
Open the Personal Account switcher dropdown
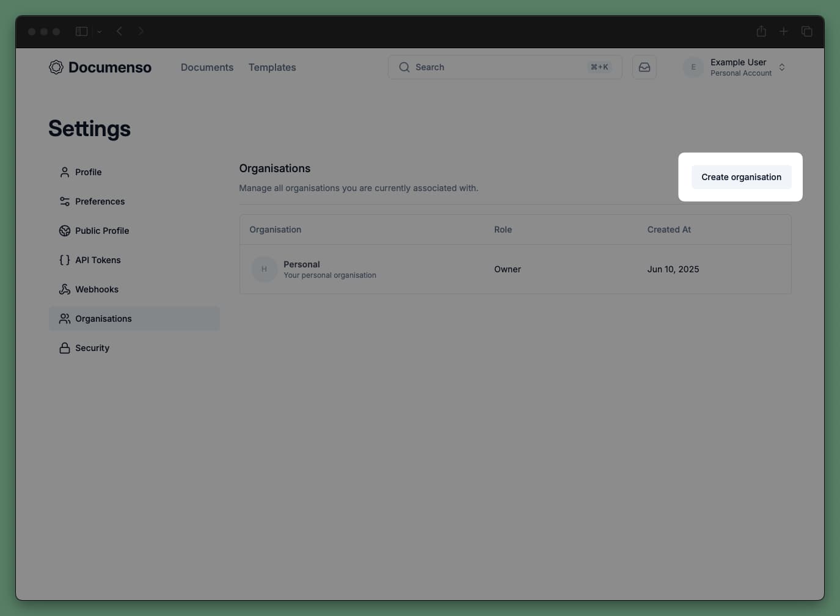(782, 67)
